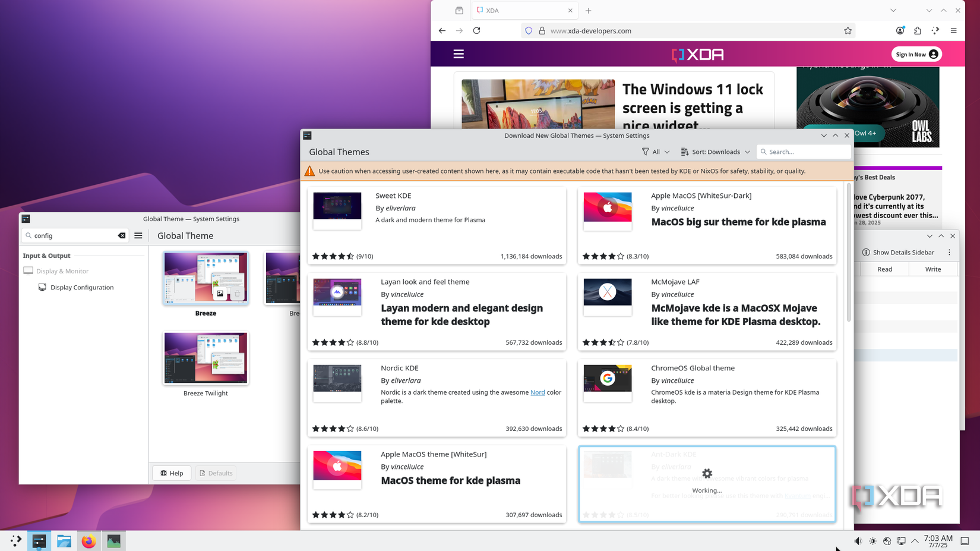Click the filter icon in Global Themes toolbar
Screen dimensions: 980x551
coord(644,152)
